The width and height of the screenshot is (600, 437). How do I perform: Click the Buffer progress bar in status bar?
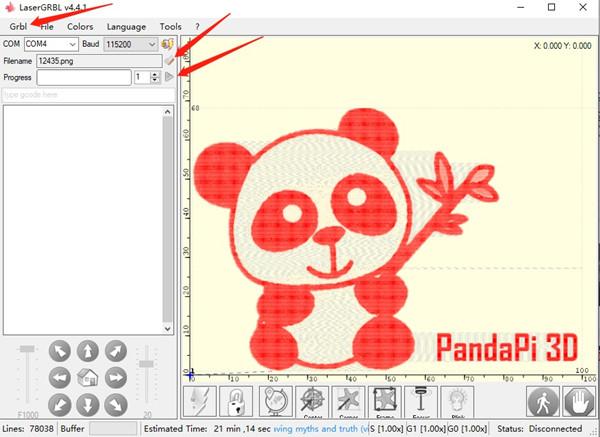[113, 429]
